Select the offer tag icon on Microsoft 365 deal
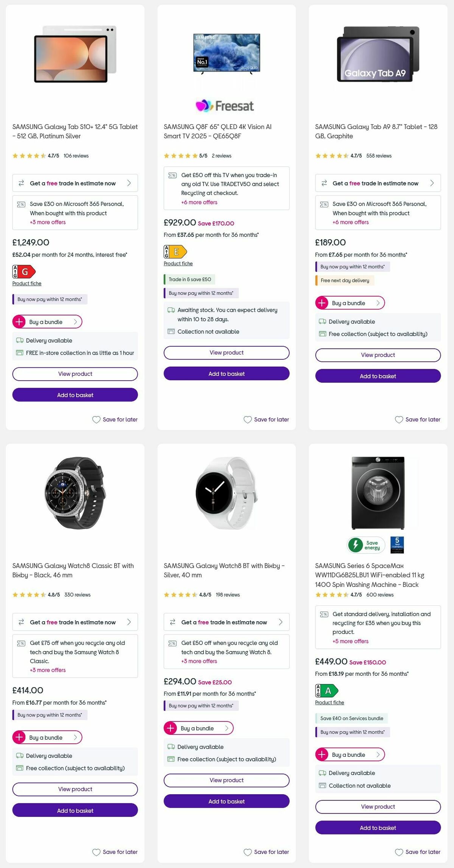The width and height of the screenshot is (454, 868). [x=21, y=204]
